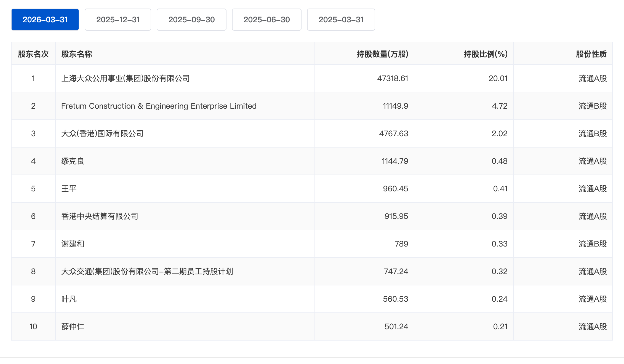Click holding quantity 4767.63
The height and width of the screenshot is (364, 624).
click(394, 133)
